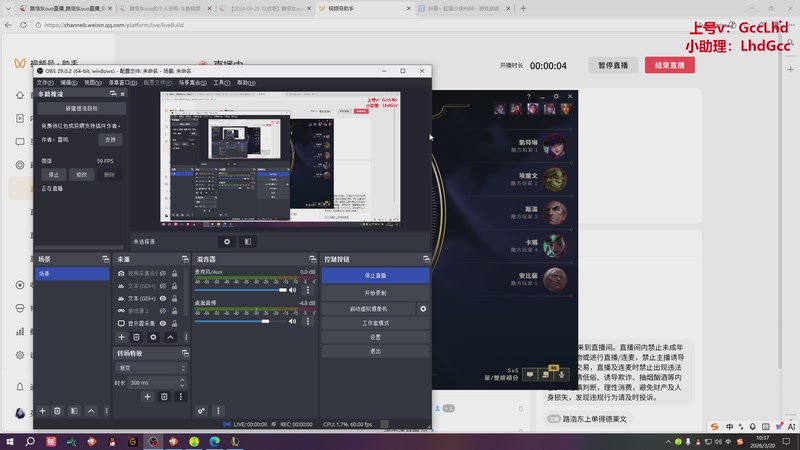Float the 混音器 dock panel

[x=313, y=259]
